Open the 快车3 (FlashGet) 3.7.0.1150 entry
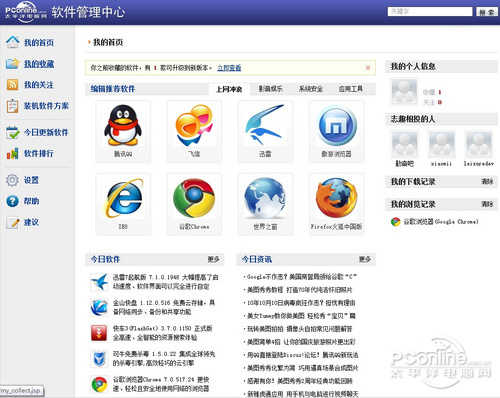Screen dimensions: 500x398 point(162,333)
